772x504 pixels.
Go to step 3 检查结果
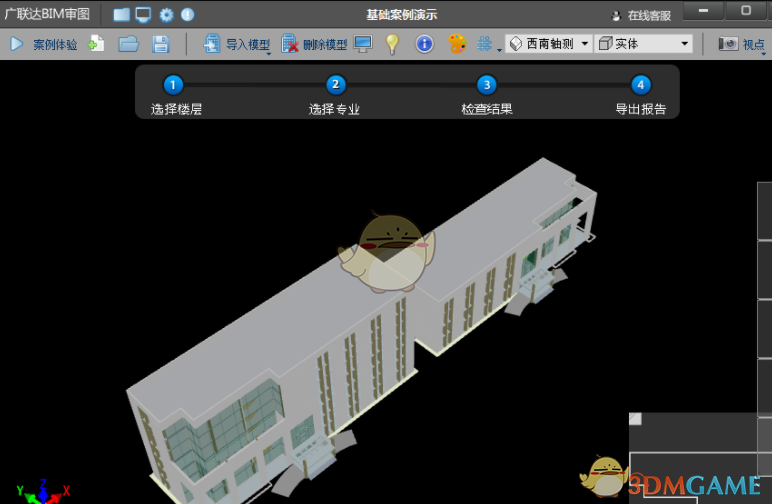(x=486, y=86)
